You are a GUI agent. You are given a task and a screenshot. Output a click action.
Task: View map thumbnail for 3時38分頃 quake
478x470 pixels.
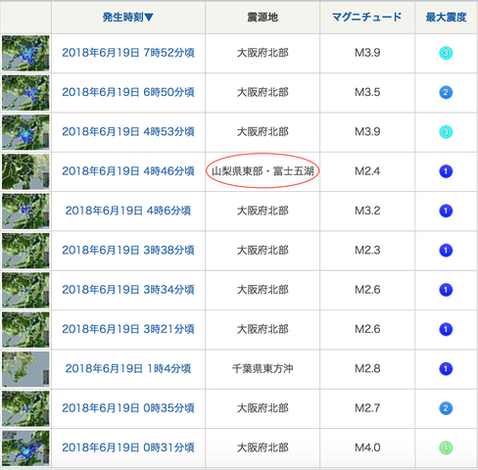26,250
